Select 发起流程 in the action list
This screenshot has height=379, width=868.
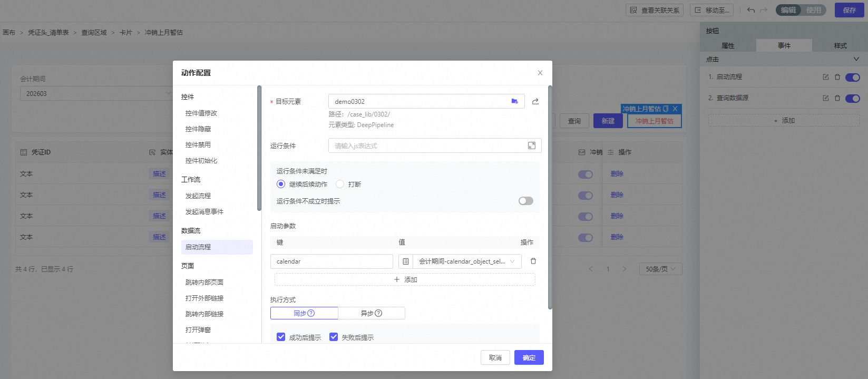[x=198, y=196]
